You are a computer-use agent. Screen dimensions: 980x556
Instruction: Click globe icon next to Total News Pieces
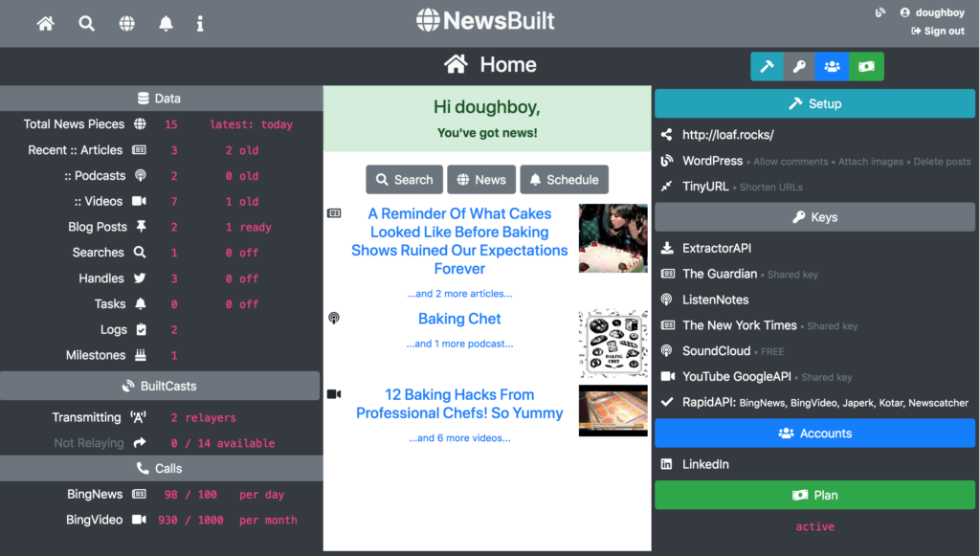(x=140, y=123)
